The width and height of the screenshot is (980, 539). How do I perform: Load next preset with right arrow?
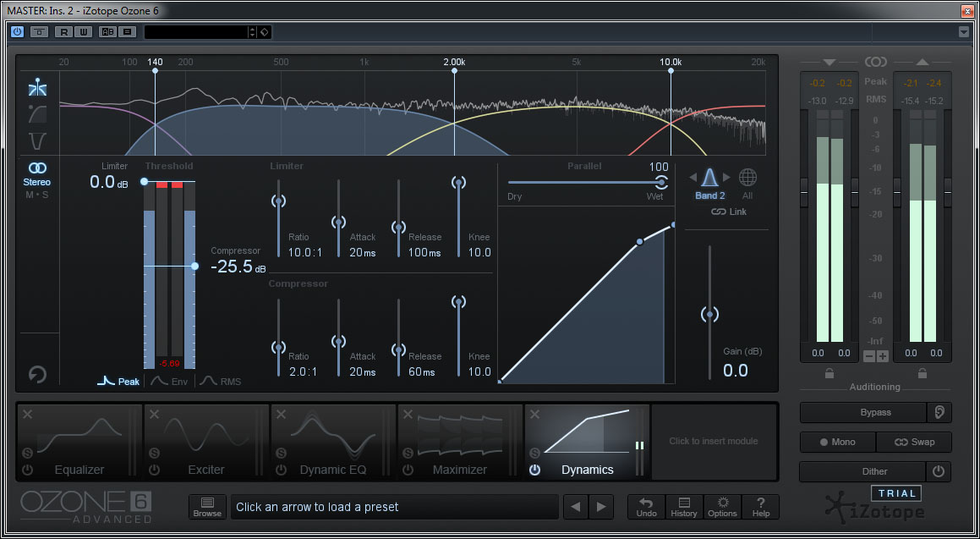(x=601, y=507)
